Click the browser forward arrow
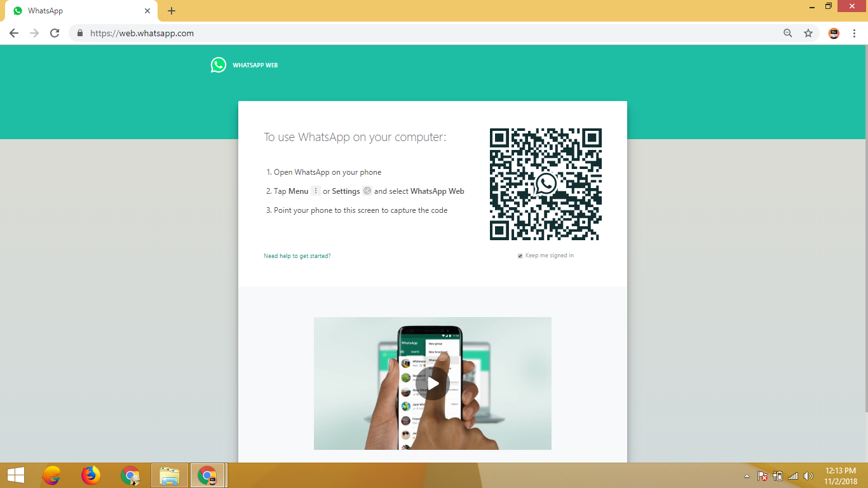Screen dimensions: 868x488 [x=34, y=33]
